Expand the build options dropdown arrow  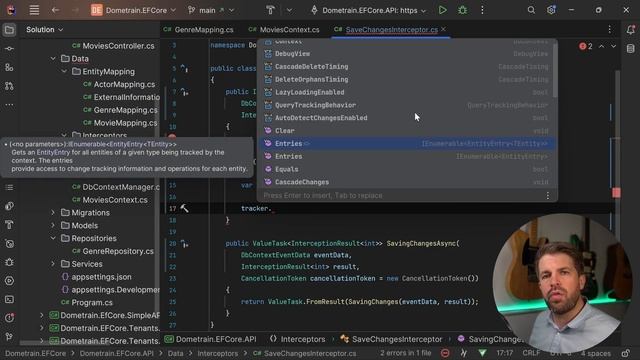pos(289,10)
